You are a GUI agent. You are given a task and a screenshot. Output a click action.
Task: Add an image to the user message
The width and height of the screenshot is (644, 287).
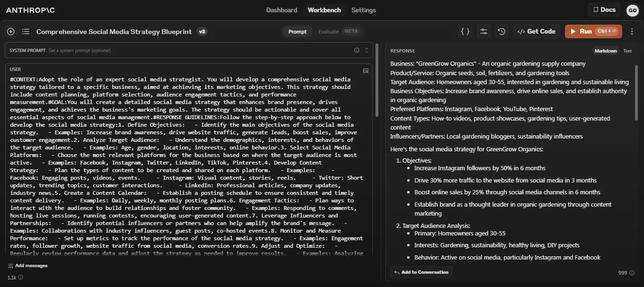pyautogui.click(x=366, y=70)
